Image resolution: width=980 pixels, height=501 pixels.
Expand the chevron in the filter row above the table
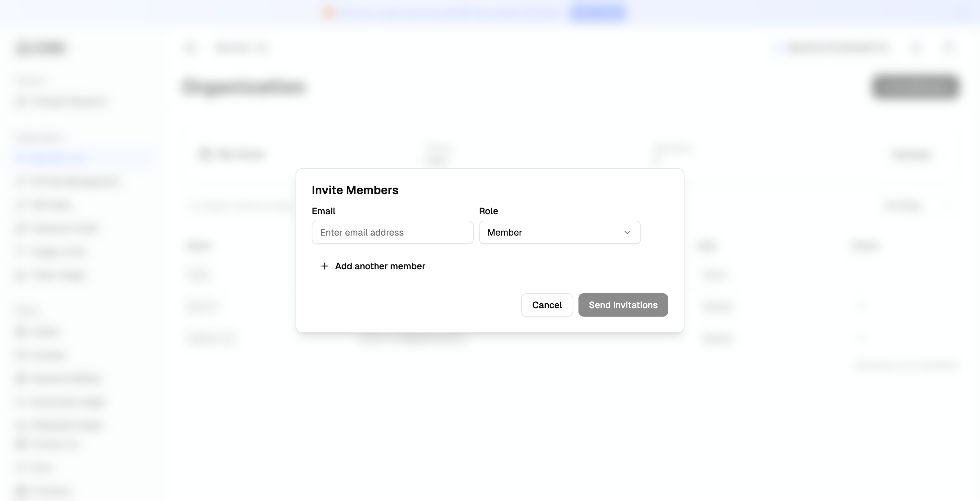point(920,205)
